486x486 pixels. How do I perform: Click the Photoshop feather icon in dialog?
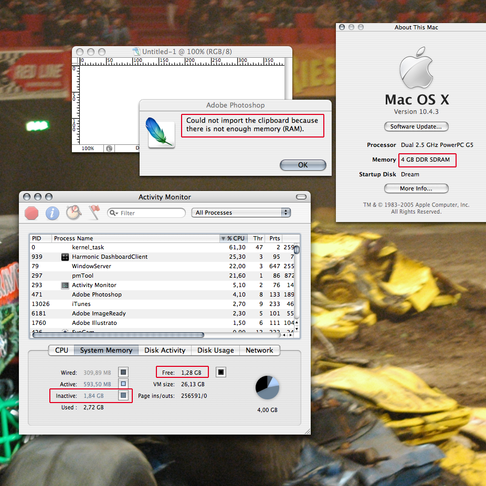pos(159,132)
